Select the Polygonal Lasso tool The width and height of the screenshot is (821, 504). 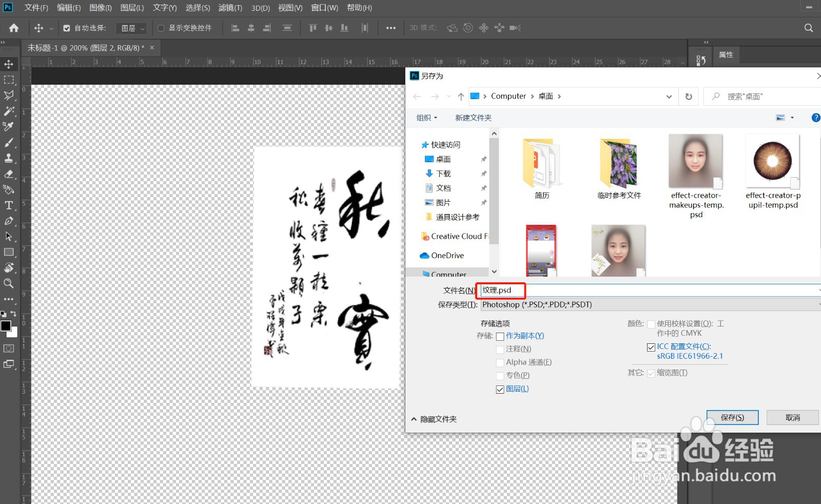(x=9, y=95)
